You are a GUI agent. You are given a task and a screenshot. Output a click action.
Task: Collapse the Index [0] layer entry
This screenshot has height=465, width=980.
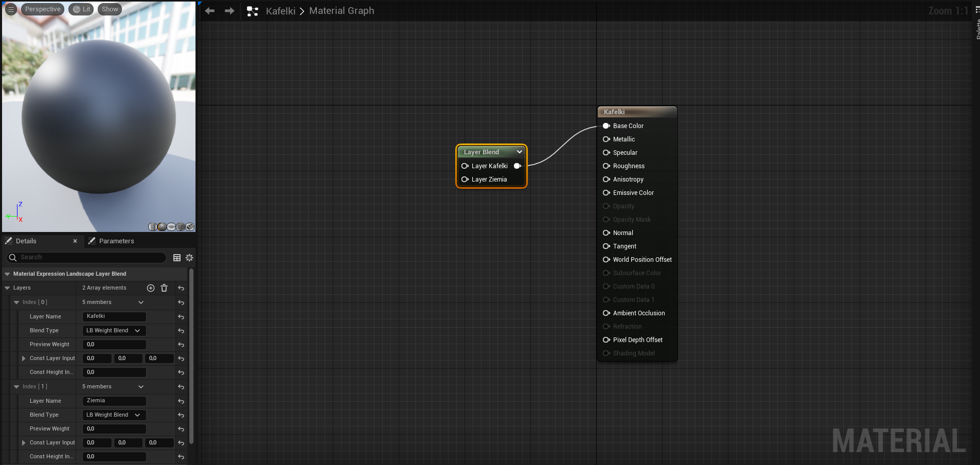coord(17,302)
